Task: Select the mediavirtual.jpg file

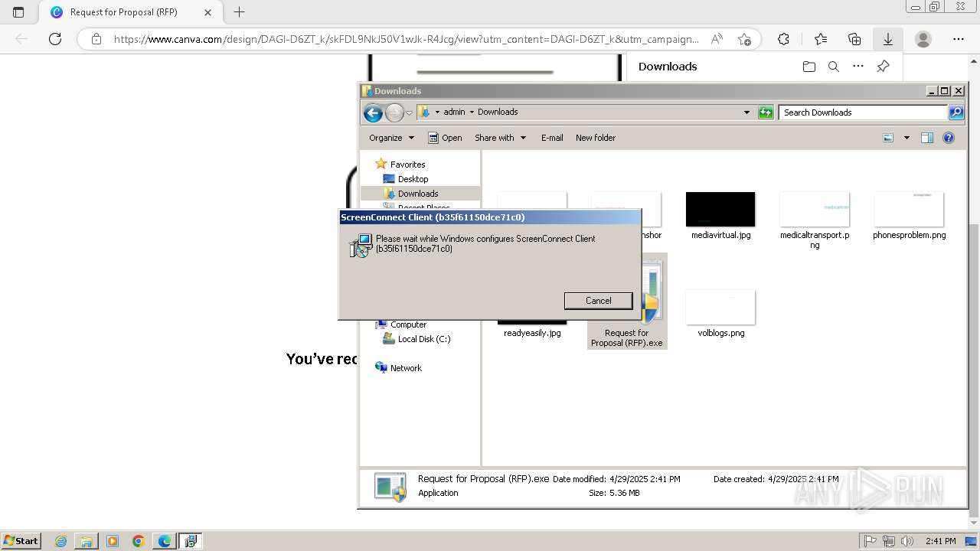Action: (x=720, y=217)
